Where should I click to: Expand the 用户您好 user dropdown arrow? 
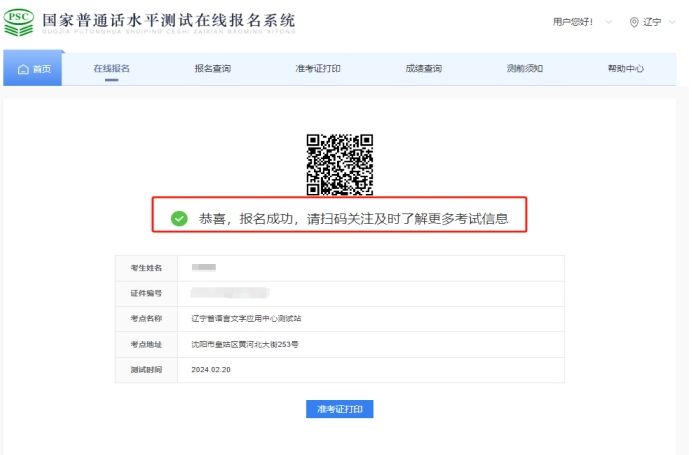pyautogui.click(x=609, y=22)
